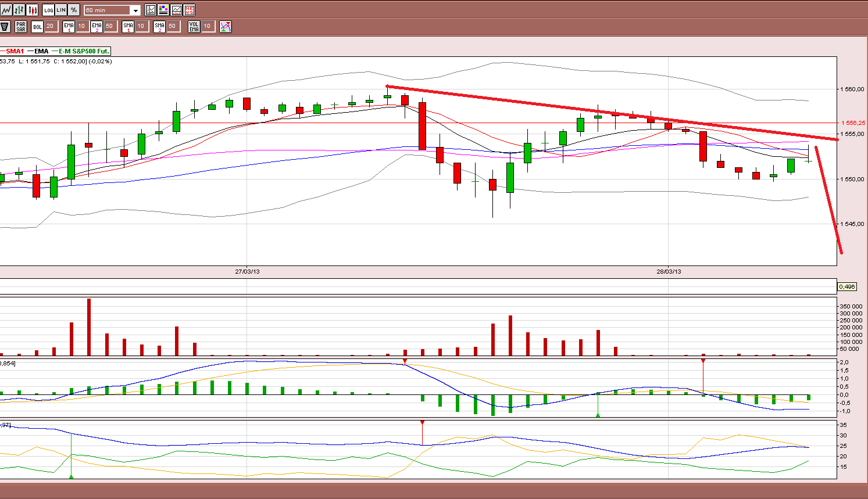Screen dimensions: 868x499
Task: Click the SMA1 legend label
Action: pyautogui.click(x=15, y=51)
